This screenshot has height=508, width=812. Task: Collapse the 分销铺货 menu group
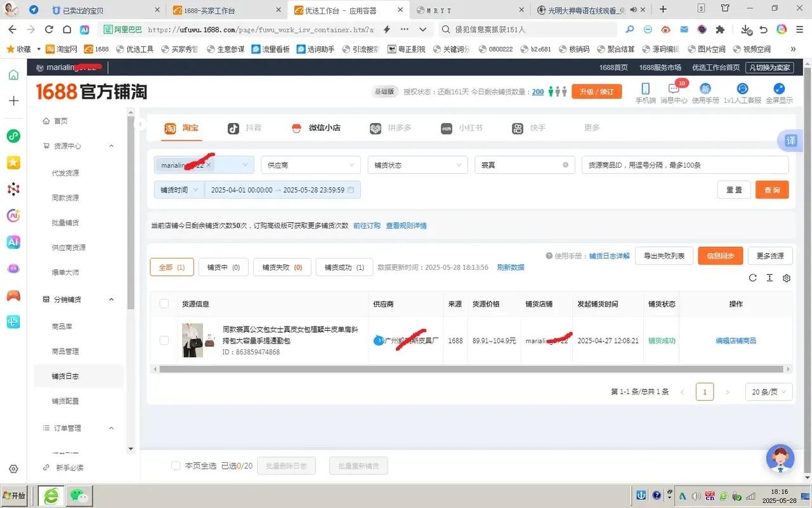coord(112,299)
